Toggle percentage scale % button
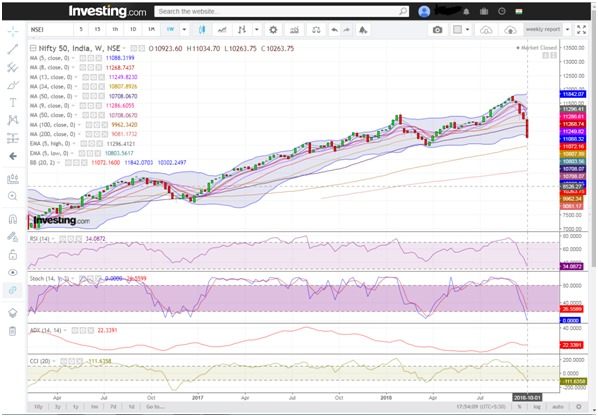598x417 pixels. [x=519, y=407]
